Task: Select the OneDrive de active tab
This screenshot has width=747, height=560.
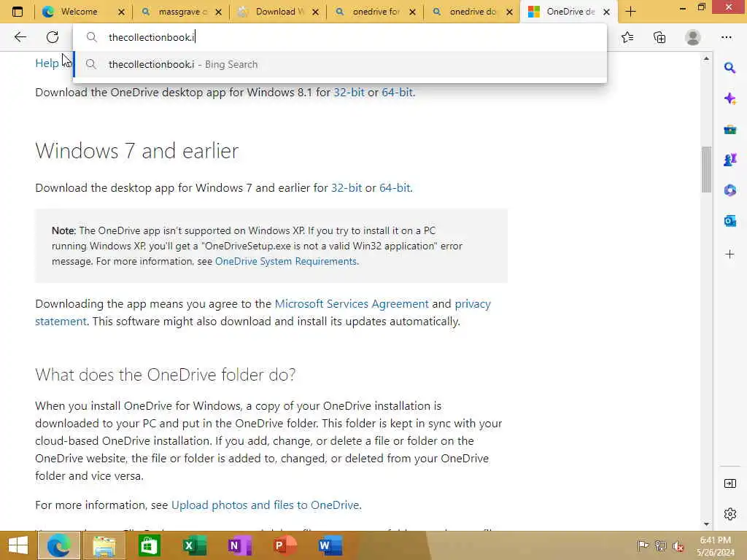Action: pos(565,12)
